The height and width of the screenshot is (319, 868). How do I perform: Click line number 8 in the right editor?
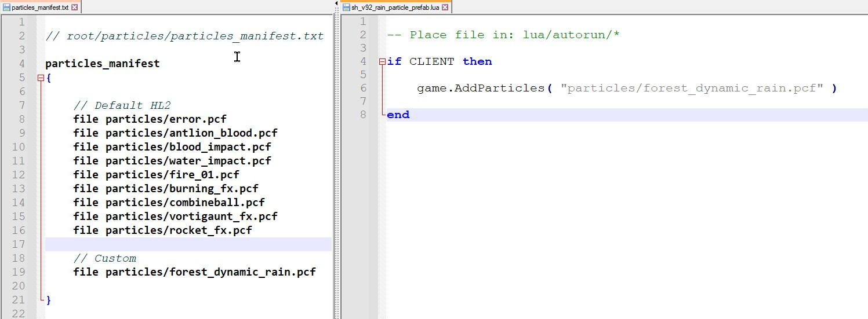click(x=363, y=115)
